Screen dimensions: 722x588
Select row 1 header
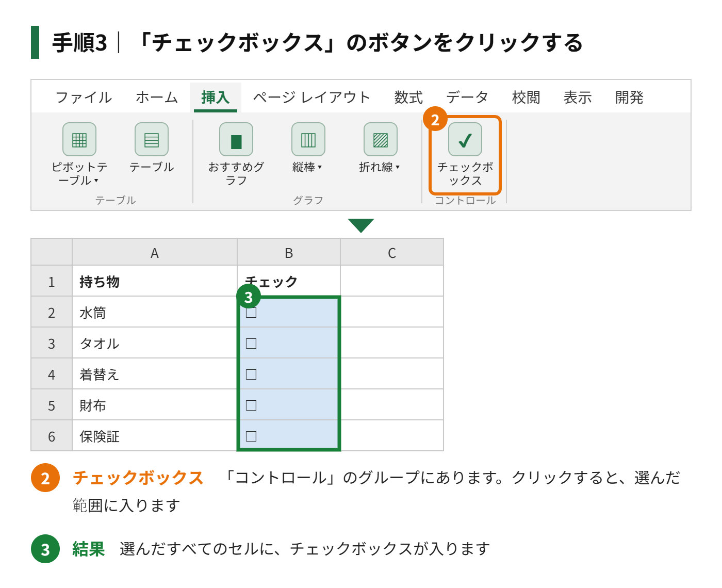pos(52,281)
